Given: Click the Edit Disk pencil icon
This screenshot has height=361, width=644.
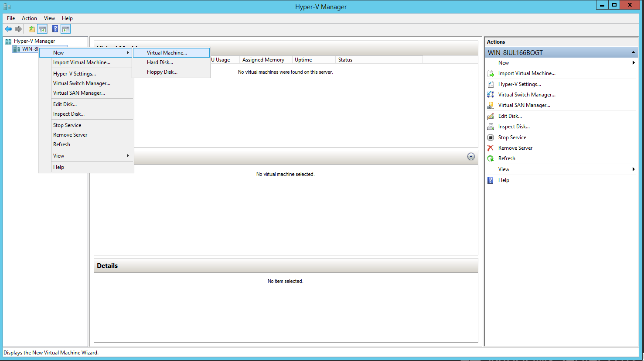Looking at the screenshot, I should point(491,116).
